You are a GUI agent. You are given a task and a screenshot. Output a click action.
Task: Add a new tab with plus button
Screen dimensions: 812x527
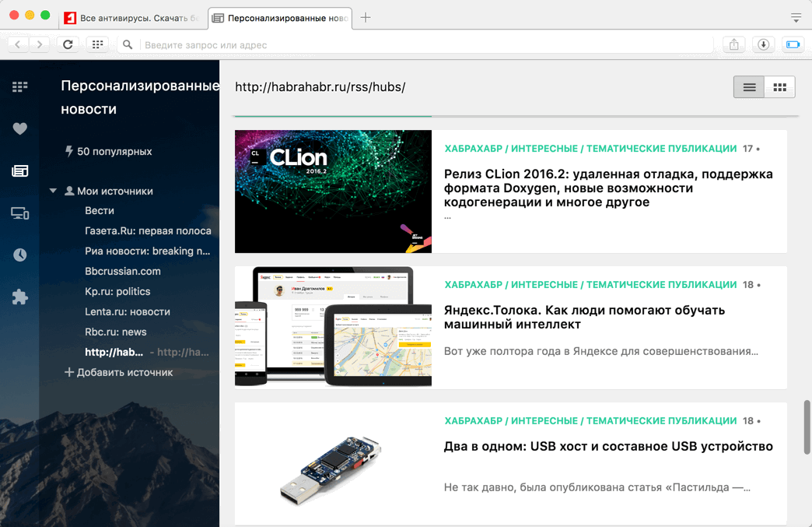pyautogui.click(x=366, y=18)
